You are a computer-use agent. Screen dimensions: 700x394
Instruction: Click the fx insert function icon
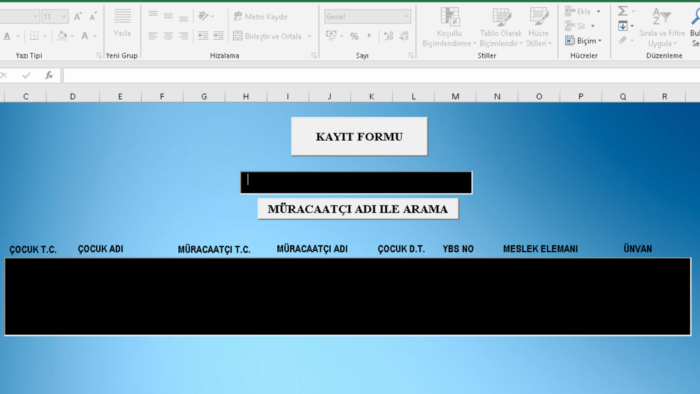[49, 75]
